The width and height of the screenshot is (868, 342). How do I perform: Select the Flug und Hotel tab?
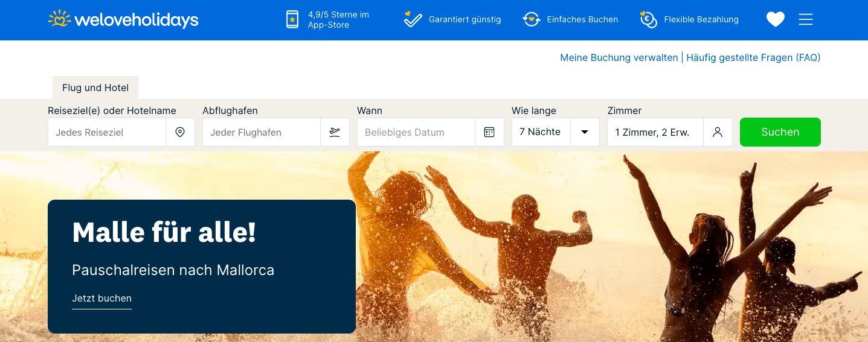click(x=95, y=87)
